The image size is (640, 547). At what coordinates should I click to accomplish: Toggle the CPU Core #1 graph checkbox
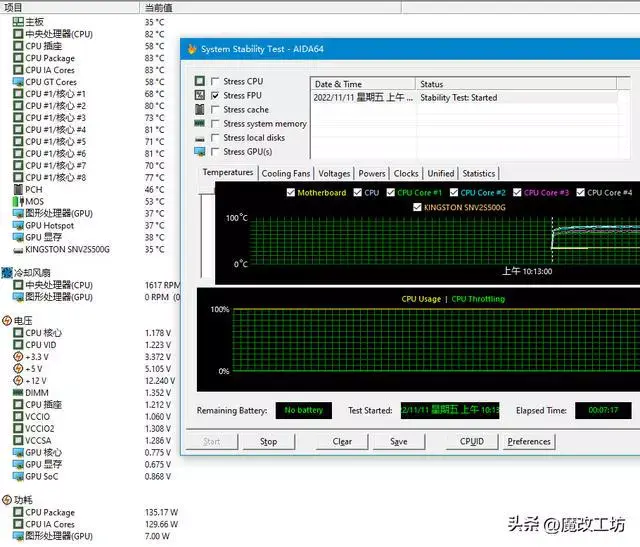tap(391, 192)
